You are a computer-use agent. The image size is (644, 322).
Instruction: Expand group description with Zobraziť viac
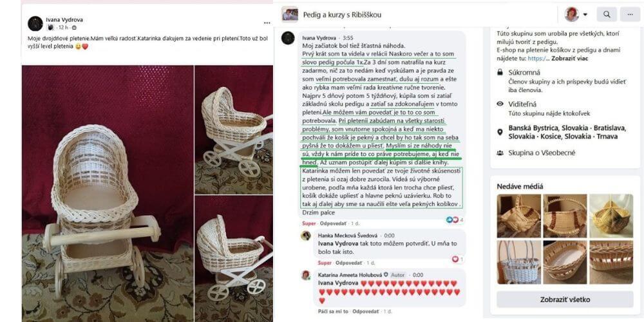point(569,59)
